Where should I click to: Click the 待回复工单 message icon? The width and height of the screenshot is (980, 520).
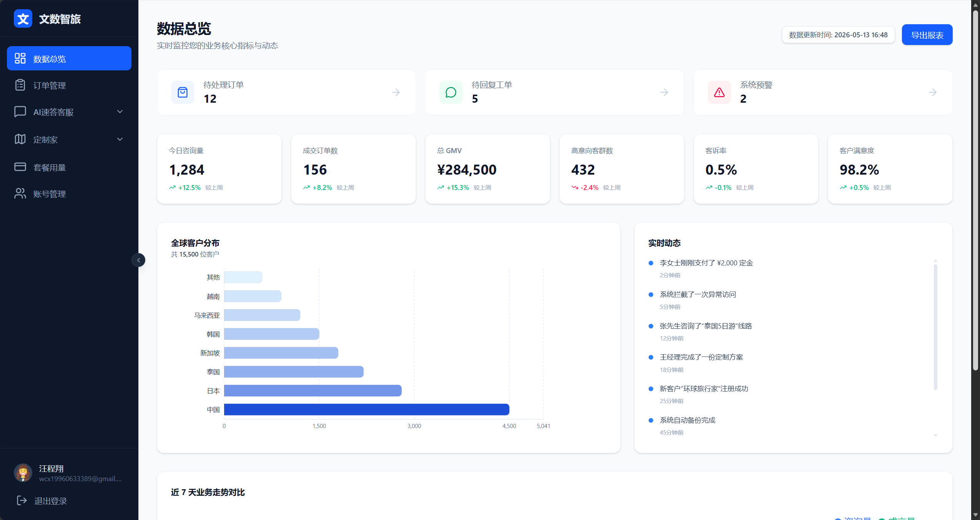click(x=451, y=92)
